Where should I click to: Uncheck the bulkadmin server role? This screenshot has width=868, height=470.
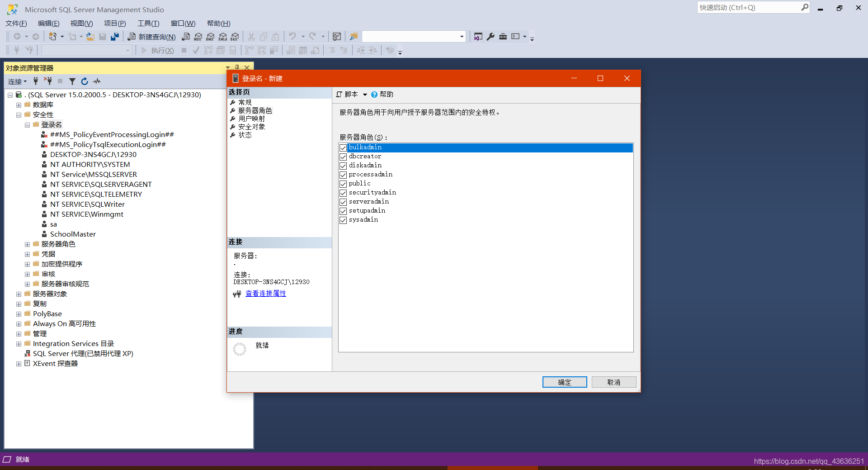click(343, 148)
